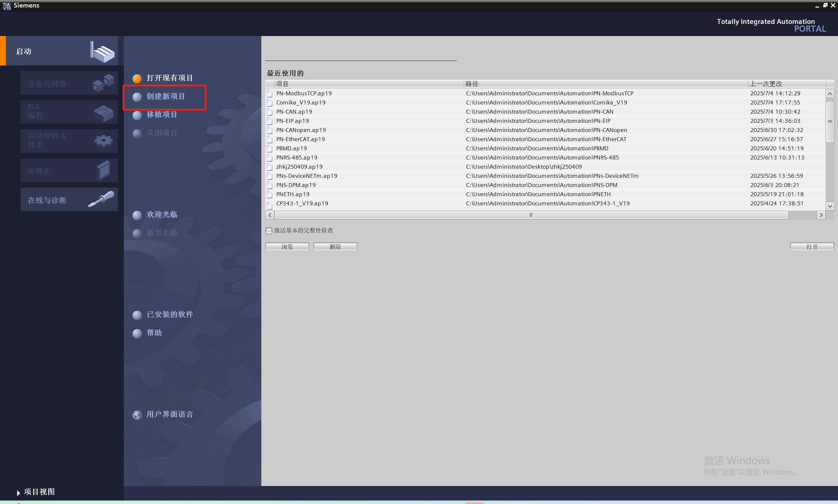The height and width of the screenshot is (504, 838).
Task: Click file icon of PN-EIP.ap19
Action: coord(270,121)
